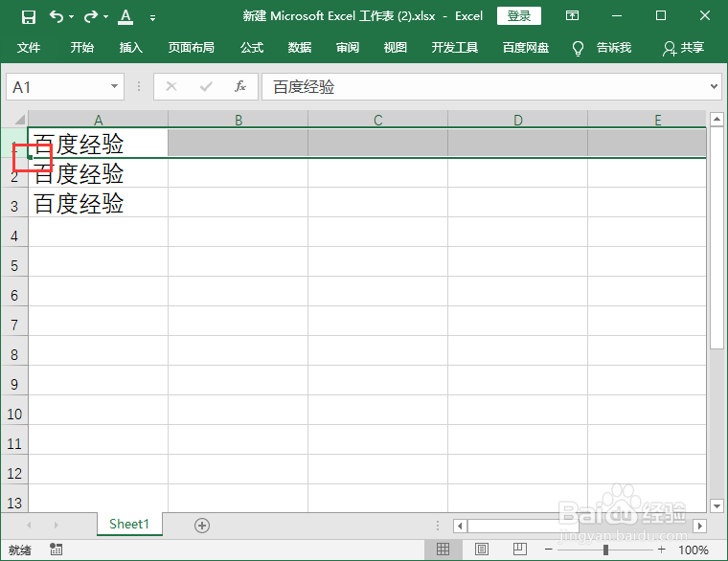Click the Save icon in quick access toolbar
This screenshot has width=728, height=561.
coord(29,17)
